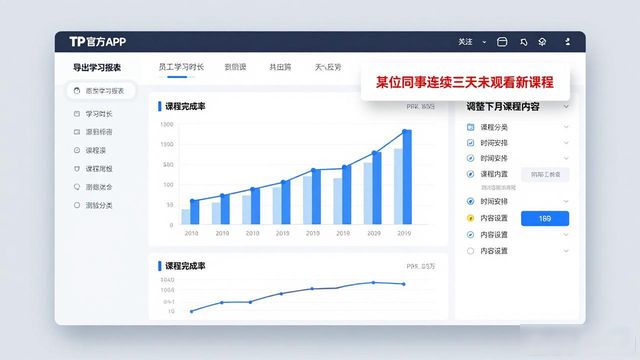Select the radio button beside 课程内置
Screen dimensions: 640x360
point(470,174)
